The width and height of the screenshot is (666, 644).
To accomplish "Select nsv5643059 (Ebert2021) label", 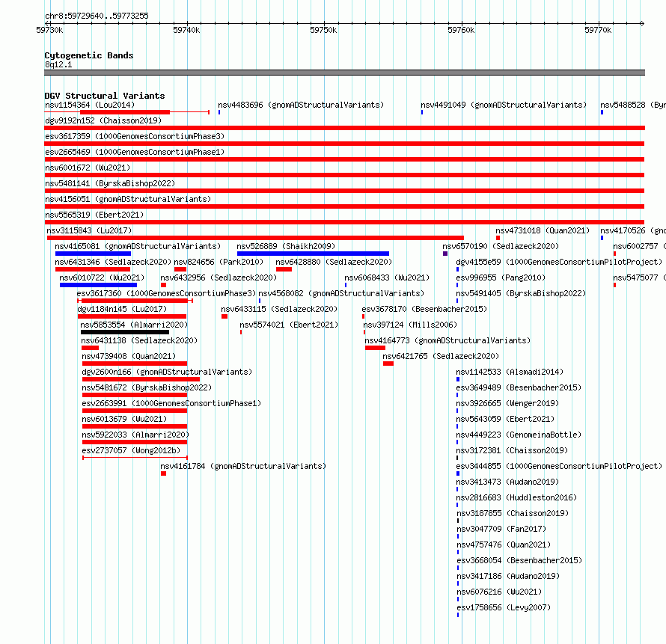I will 505,419.
